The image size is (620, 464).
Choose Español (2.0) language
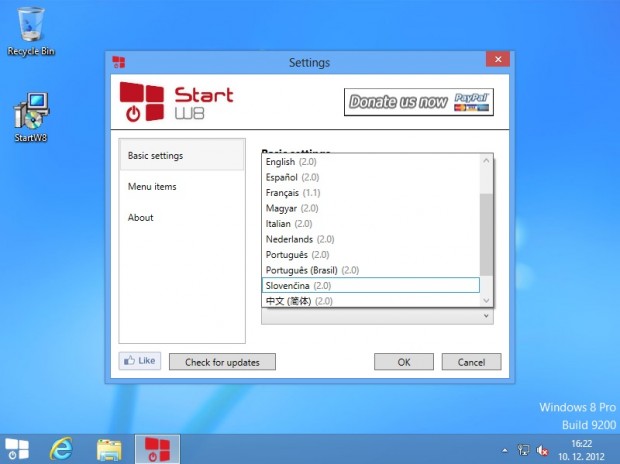pyautogui.click(x=371, y=177)
